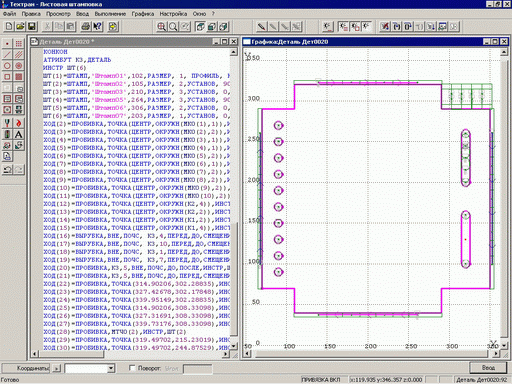512x384 pixels.
Task: Open the dropdown next to Координаты
Action: 111,368
